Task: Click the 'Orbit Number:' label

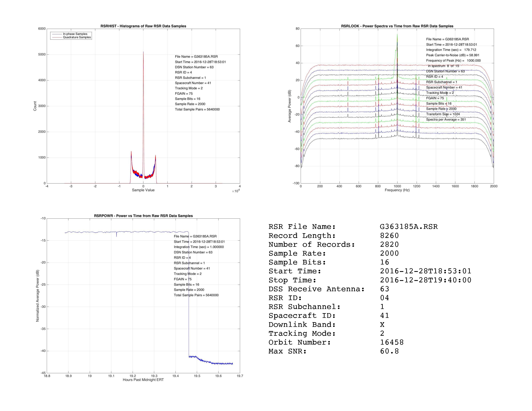Action: [300, 342]
